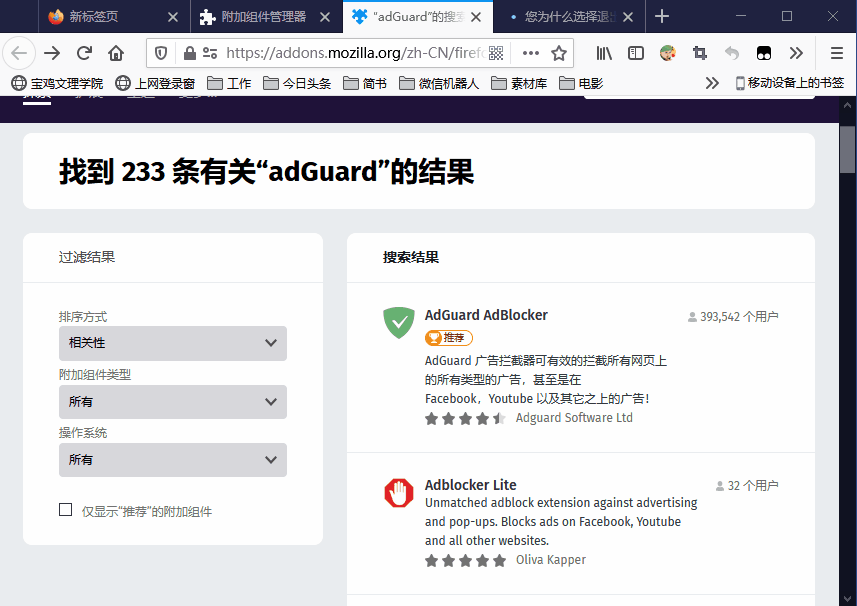Click the vertical scrollbar thumb
Screen dimensions: 857x606
[x=848, y=149]
